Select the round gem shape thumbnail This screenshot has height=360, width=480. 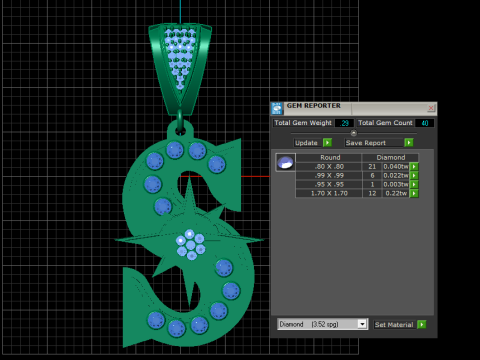tap(285, 163)
